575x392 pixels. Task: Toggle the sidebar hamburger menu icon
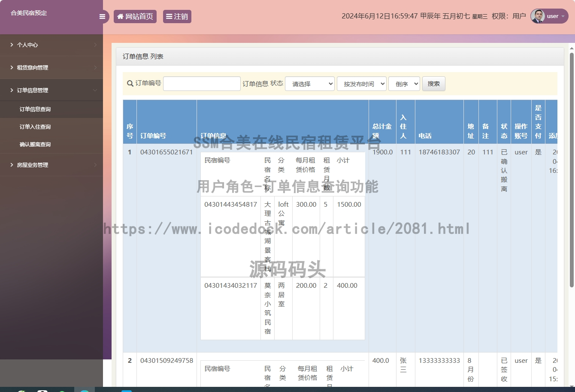click(102, 17)
